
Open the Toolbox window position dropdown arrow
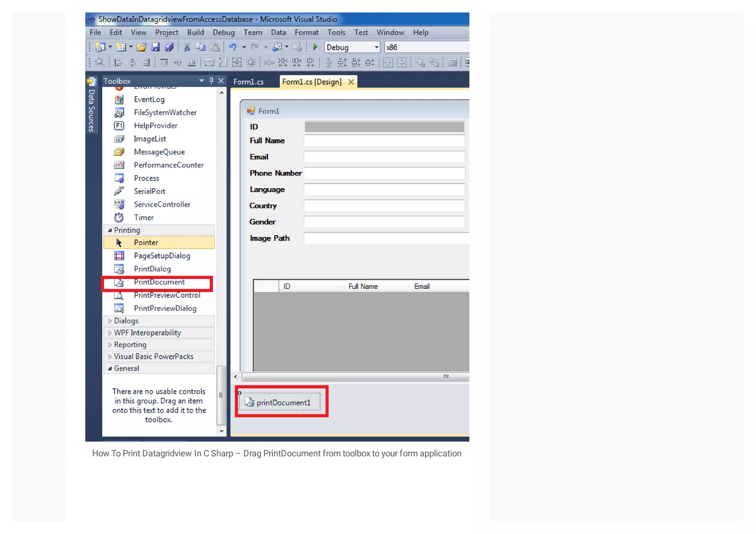201,80
